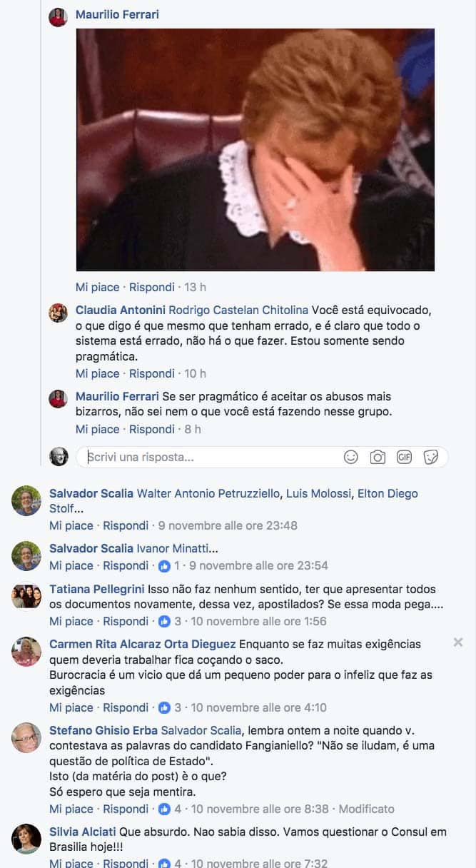This screenshot has width=476, height=868.
Task: Open the tagged Rodrigo Castelan Chitolina link
Action: [x=238, y=310]
